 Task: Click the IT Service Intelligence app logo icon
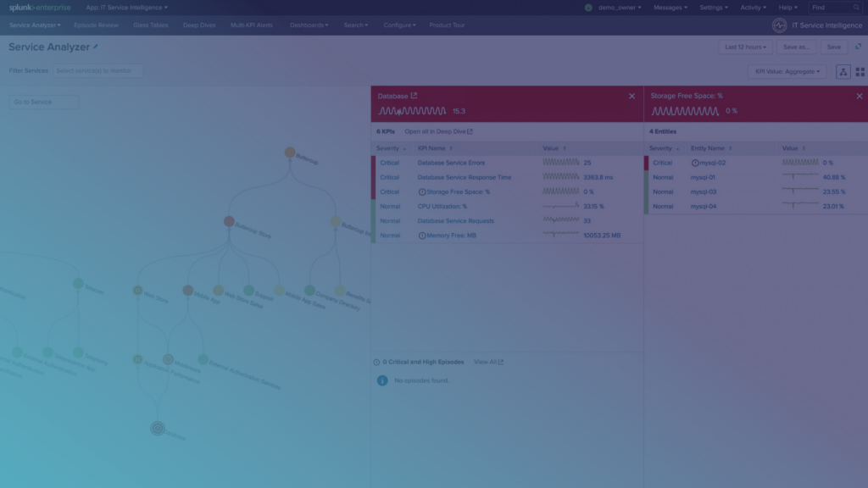pyautogui.click(x=780, y=25)
